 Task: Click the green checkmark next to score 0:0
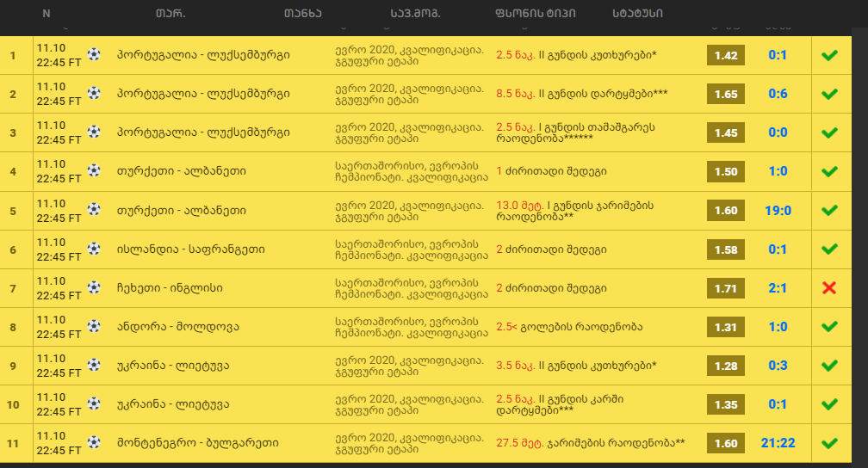[829, 132]
